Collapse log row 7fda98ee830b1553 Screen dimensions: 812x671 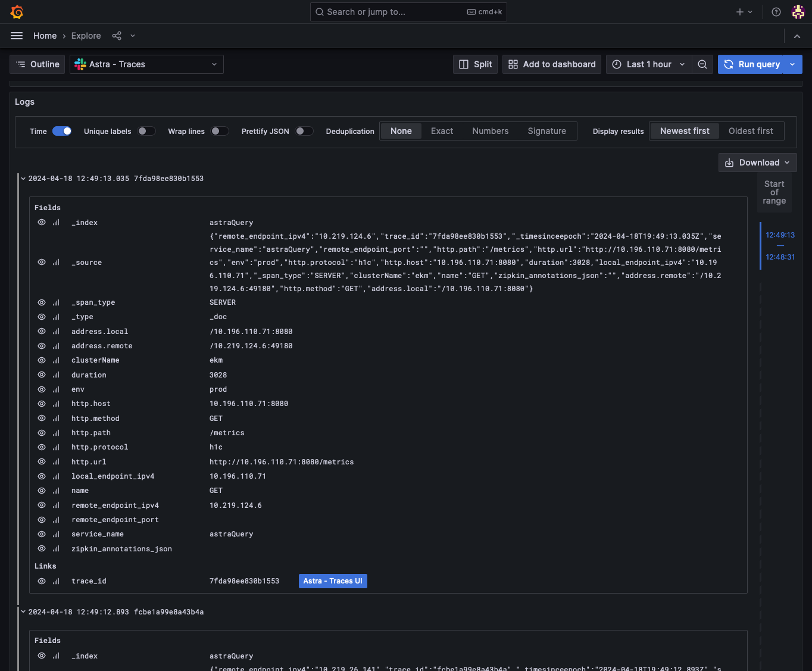[x=23, y=179]
